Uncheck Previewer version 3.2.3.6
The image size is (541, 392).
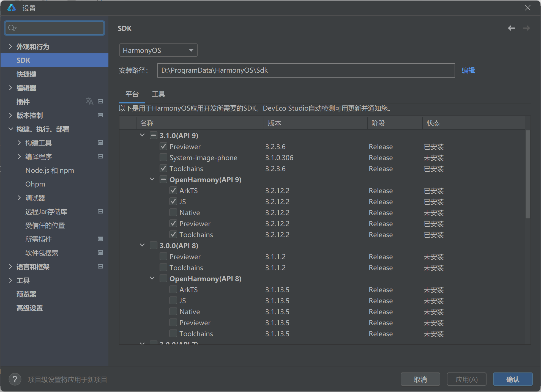[163, 146]
